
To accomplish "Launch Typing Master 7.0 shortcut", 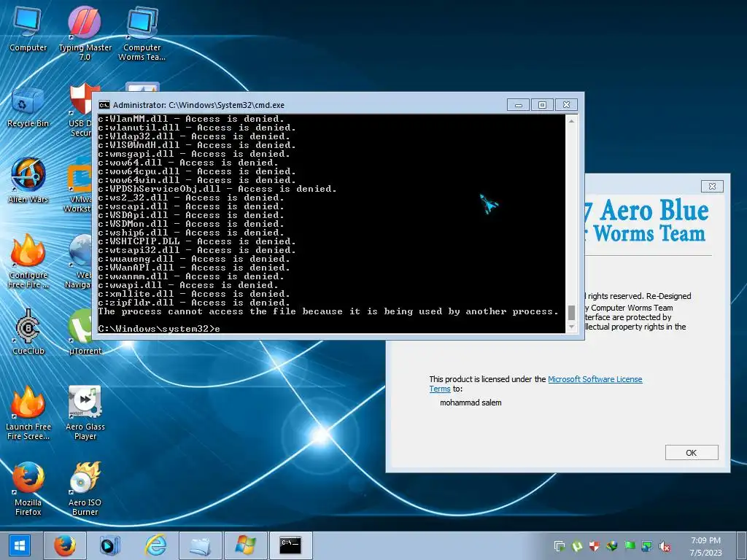I will click(85, 32).
